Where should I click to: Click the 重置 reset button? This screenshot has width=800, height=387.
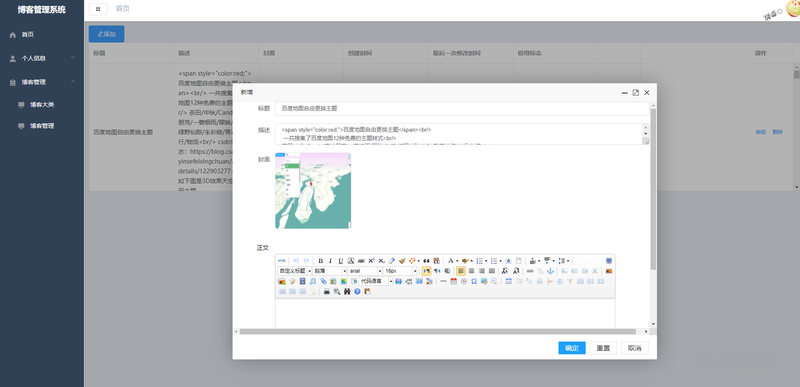coord(603,348)
